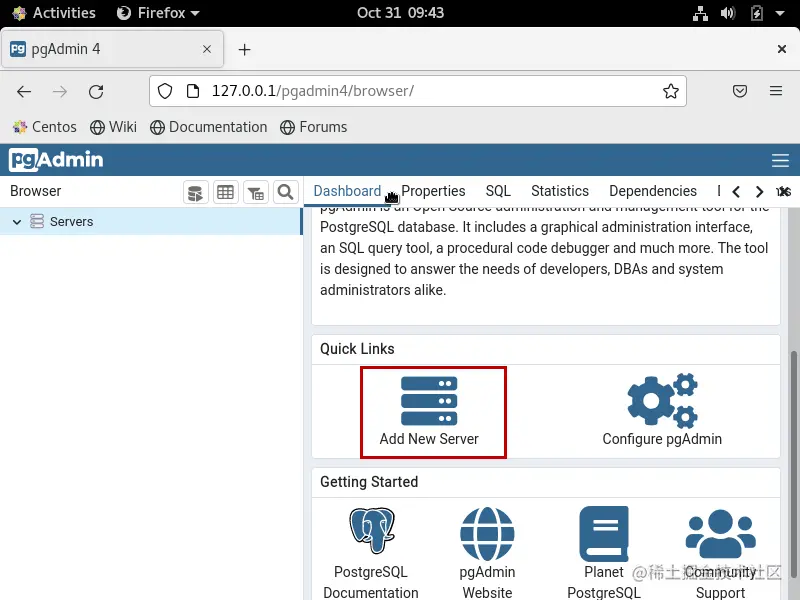This screenshot has height=600, width=800.
Task: Switch to the Dependencies tab
Action: coord(653,191)
